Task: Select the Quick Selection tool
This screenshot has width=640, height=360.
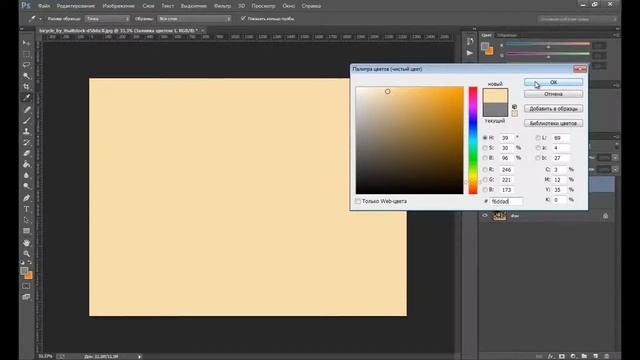Action: tap(27, 76)
